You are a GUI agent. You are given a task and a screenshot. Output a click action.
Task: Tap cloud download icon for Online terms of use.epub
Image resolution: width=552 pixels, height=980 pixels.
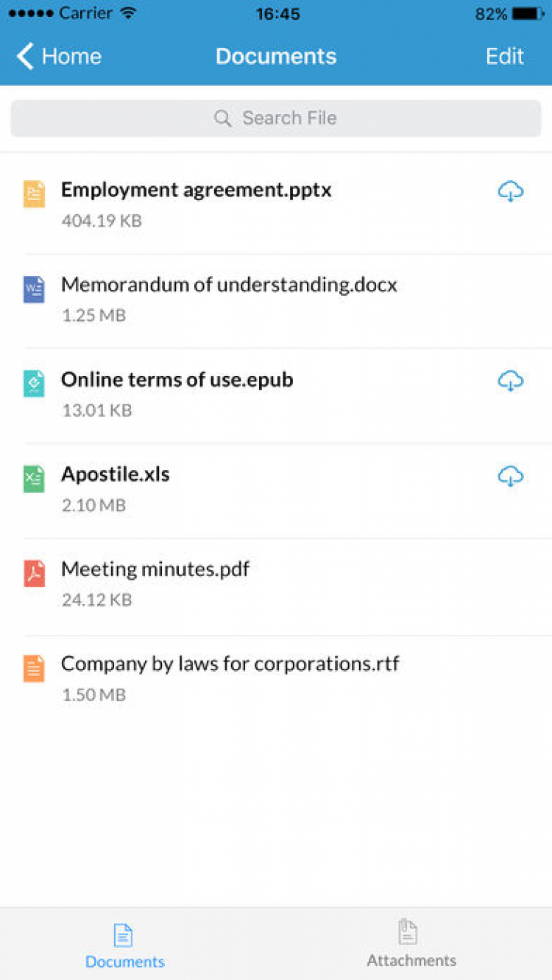[510, 381]
